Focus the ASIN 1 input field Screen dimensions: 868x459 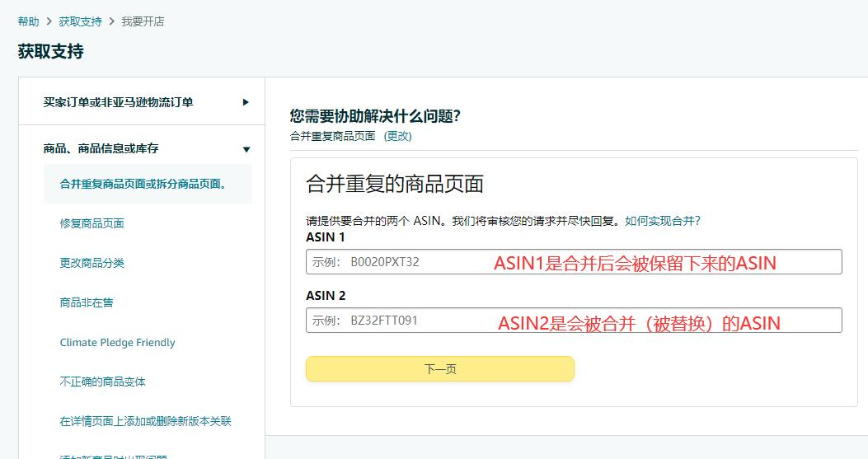[573, 262]
